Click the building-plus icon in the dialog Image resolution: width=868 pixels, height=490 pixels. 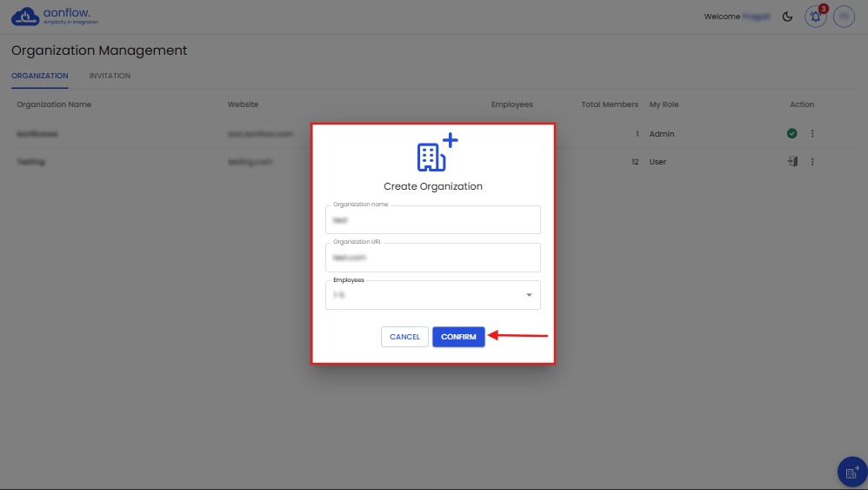pyautogui.click(x=435, y=153)
